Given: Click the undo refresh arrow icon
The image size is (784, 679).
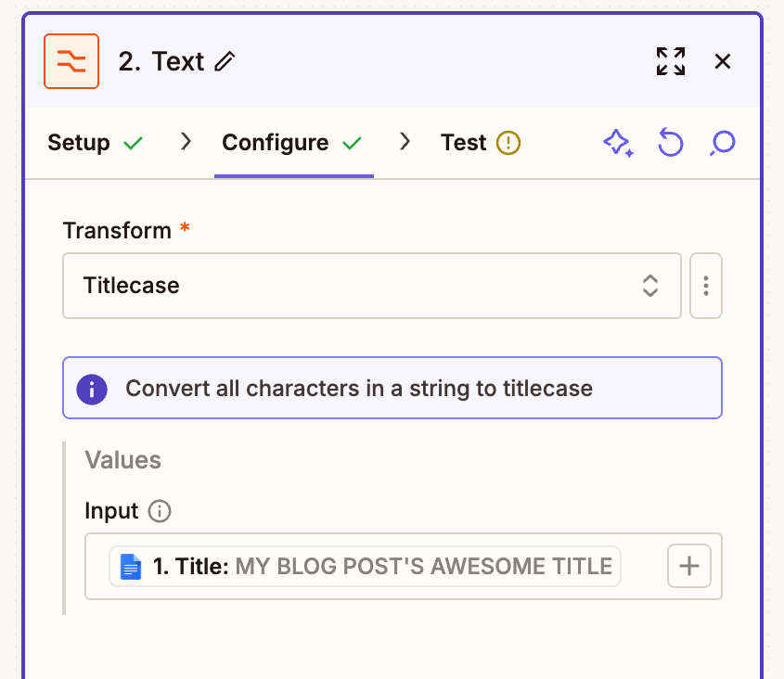Looking at the screenshot, I should click(670, 143).
